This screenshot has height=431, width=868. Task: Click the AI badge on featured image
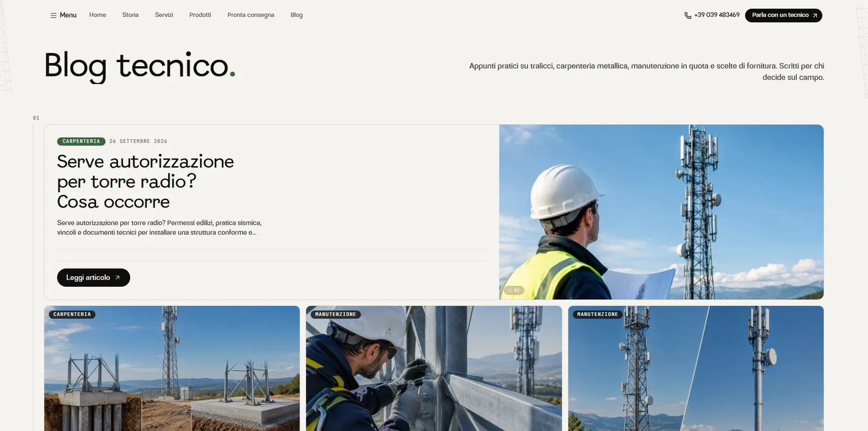tap(514, 290)
